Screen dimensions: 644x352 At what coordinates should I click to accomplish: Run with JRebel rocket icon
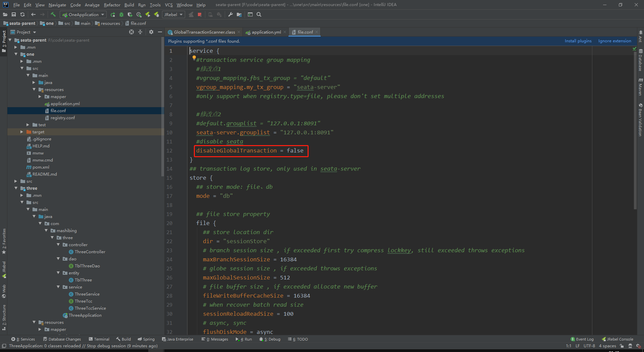(148, 14)
